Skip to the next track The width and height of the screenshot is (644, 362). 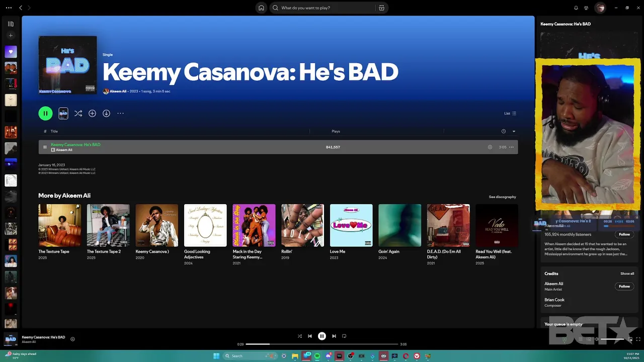tap(334, 336)
